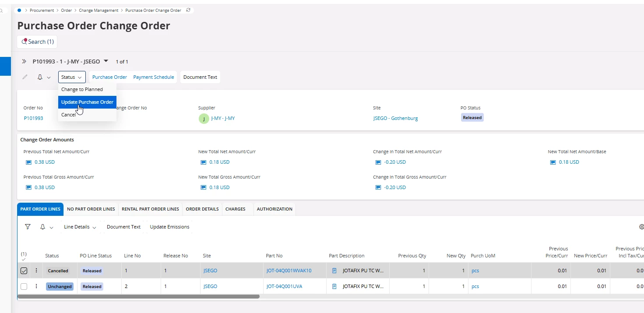This screenshot has width=644, height=313.
Task: Click the filter funnel icon
Action: pos(28,227)
